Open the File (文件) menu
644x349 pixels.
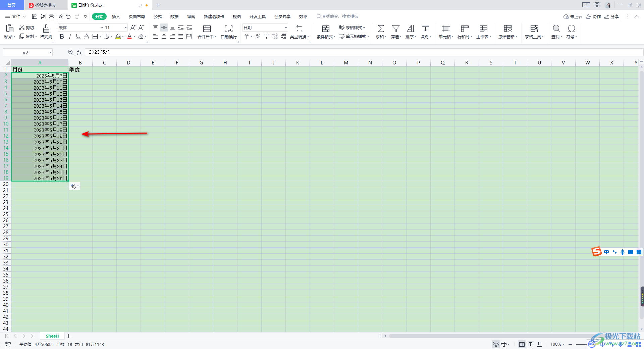click(x=16, y=16)
